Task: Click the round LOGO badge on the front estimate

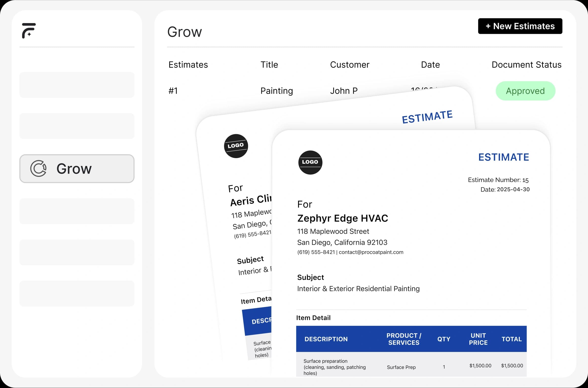Action: point(310,162)
